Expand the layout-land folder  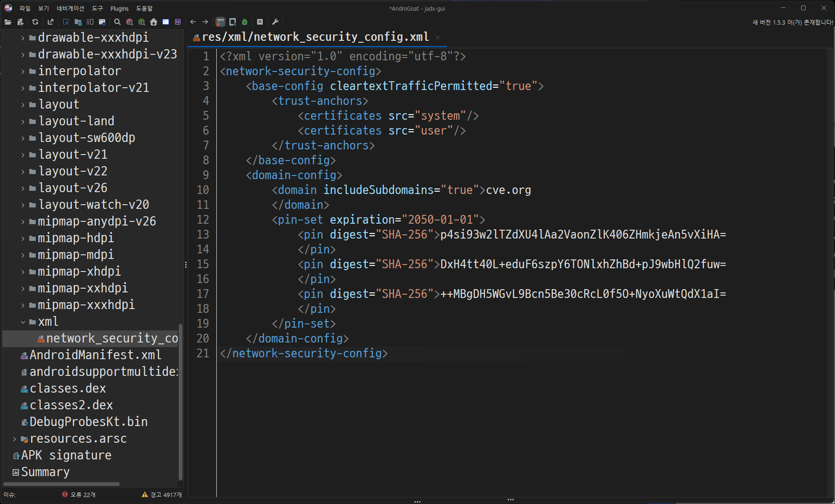coord(23,121)
